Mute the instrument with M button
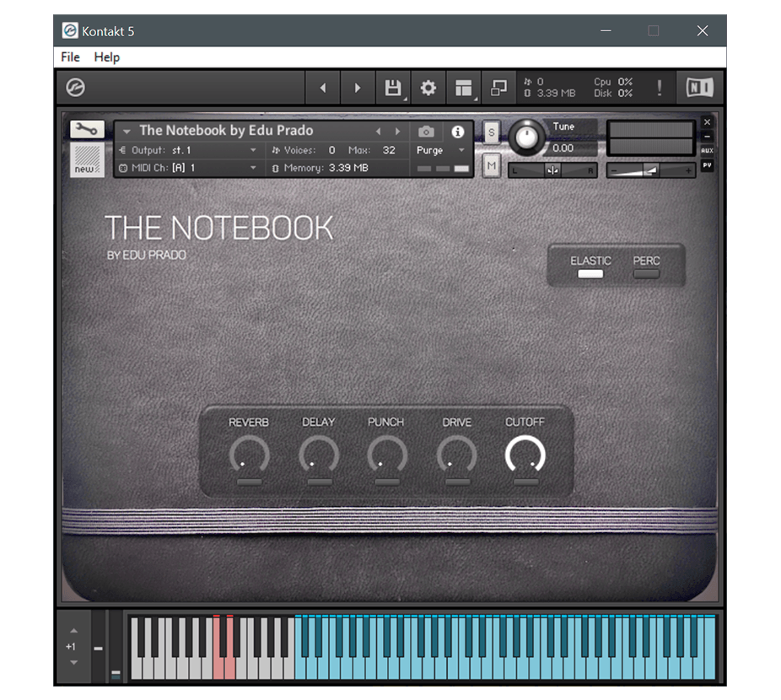 pos(492,166)
